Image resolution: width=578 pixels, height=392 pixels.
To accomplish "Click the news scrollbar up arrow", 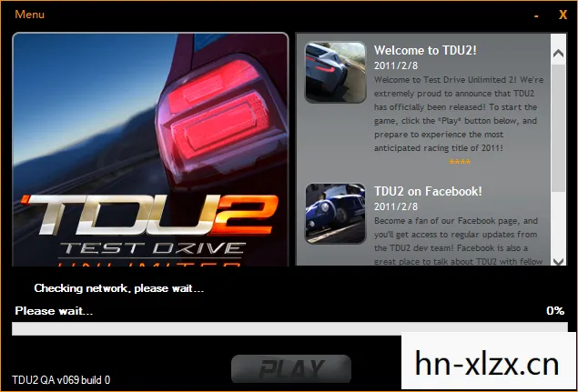I will [x=559, y=54].
